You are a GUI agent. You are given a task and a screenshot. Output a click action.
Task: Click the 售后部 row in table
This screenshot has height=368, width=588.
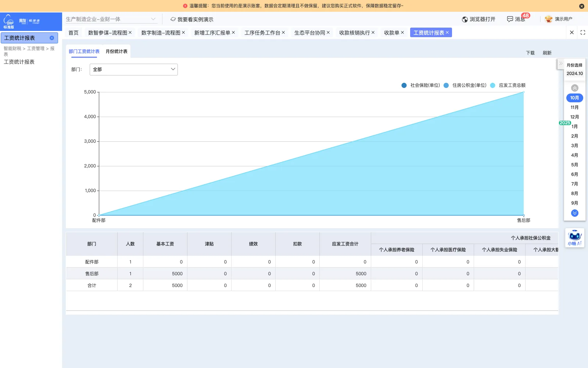[x=312, y=273]
